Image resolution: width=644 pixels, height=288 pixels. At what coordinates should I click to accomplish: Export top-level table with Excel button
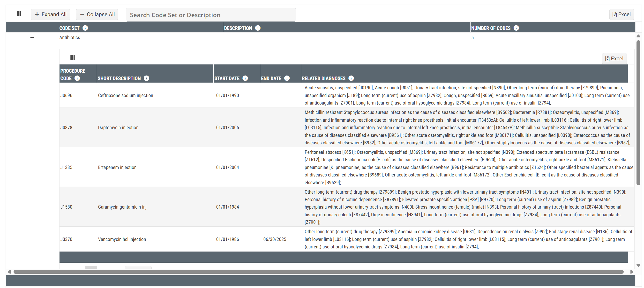coord(622,14)
